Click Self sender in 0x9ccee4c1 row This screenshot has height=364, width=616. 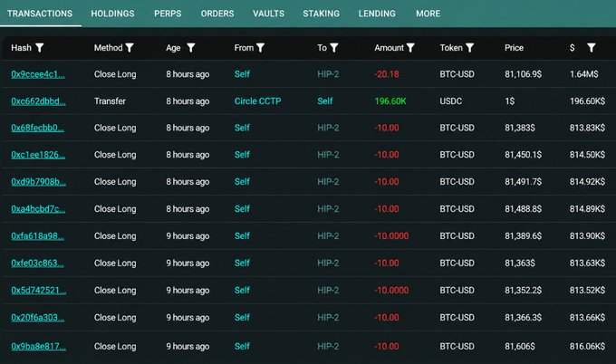[242, 74]
